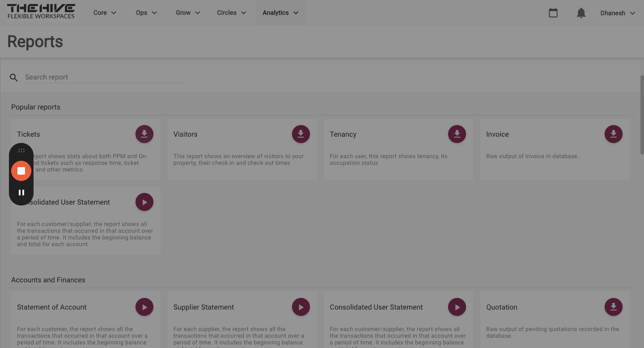Download the Tickets report
644x348 pixels.
[x=144, y=134]
